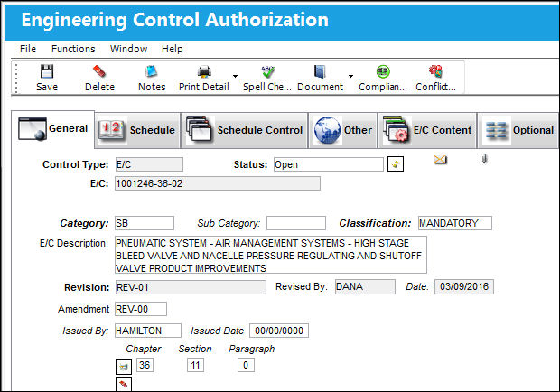Open the Document toolbar icon
This screenshot has width=560, height=392.
[x=320, y=71]
